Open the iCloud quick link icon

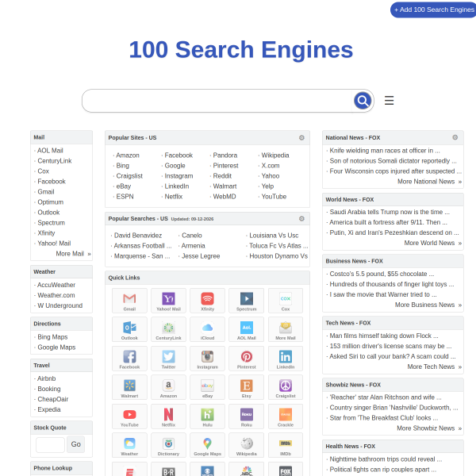[x=207, y=329]
